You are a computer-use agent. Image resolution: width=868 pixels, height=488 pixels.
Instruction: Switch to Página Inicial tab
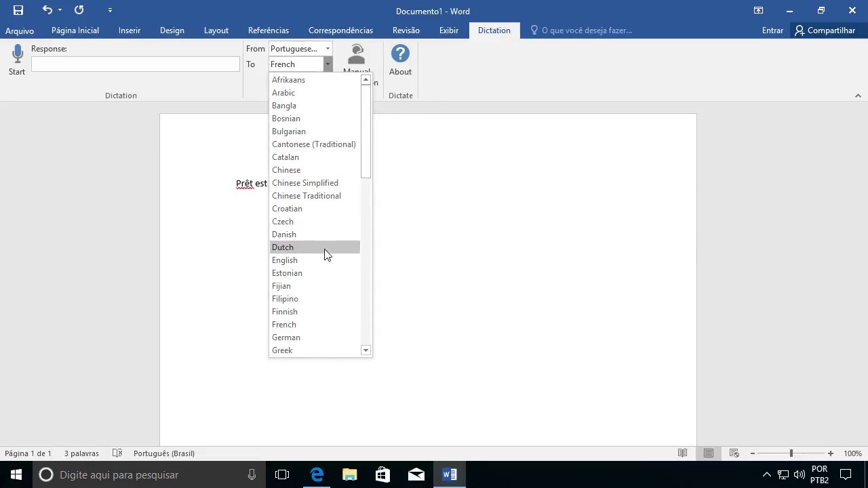(x=75, y=30)
